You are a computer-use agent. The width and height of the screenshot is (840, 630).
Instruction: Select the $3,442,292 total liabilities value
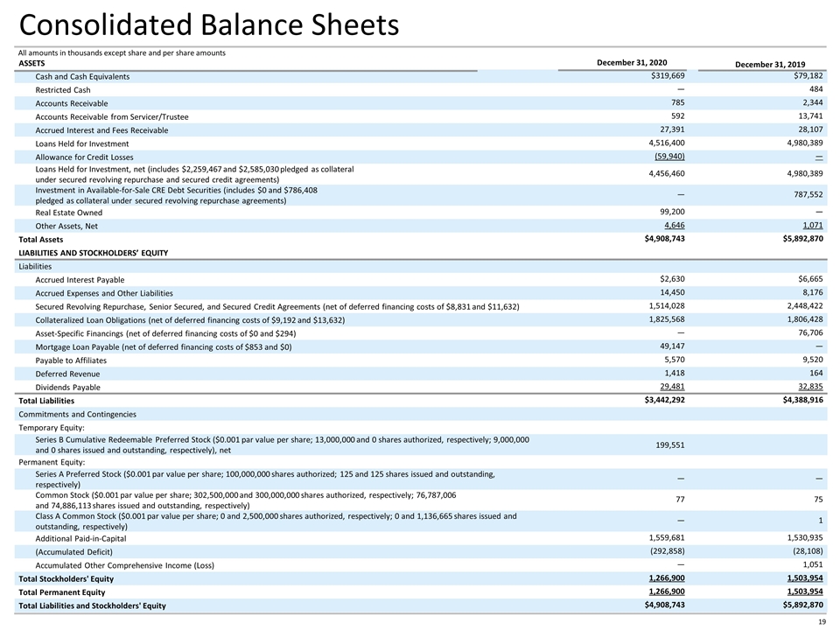(665, 400)
